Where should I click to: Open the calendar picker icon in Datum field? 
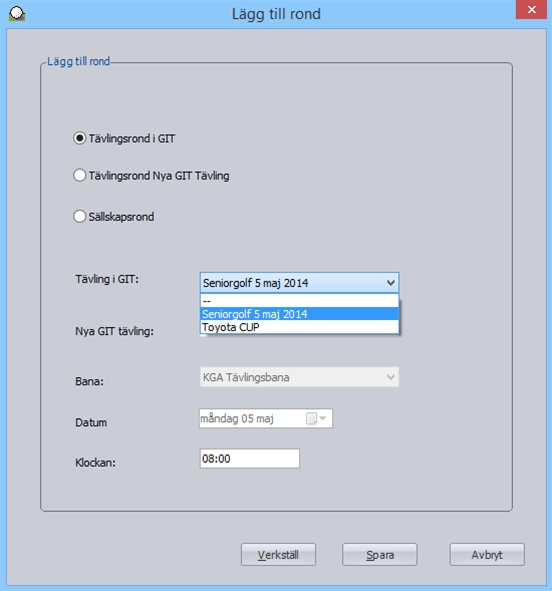(x=311, y=418)
